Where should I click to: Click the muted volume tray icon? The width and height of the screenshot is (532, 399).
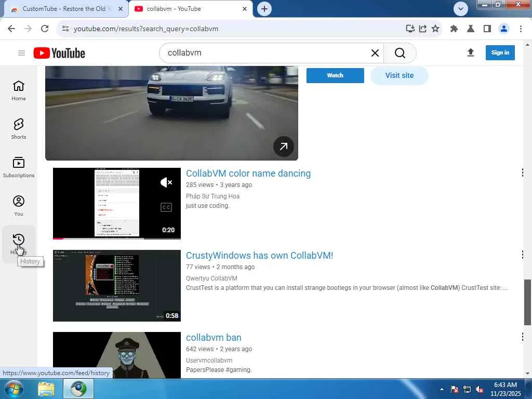pyautogui.click(x=480, y=389)
